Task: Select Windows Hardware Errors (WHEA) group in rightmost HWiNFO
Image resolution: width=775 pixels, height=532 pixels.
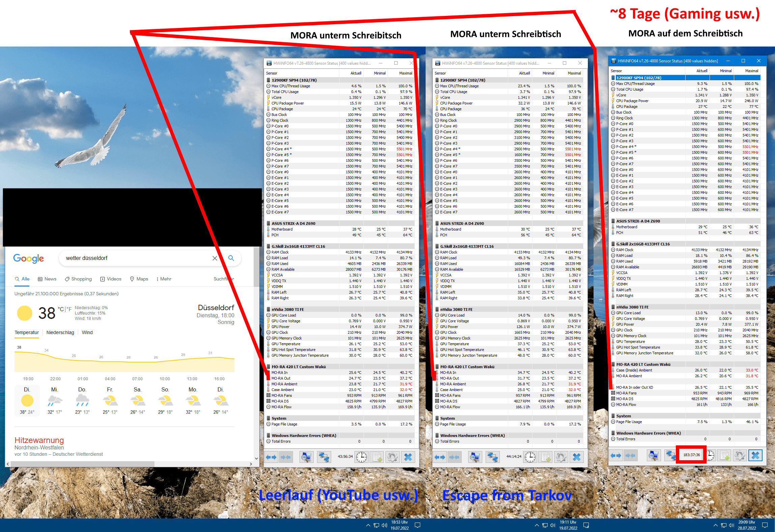Action: tap(685, 433)
